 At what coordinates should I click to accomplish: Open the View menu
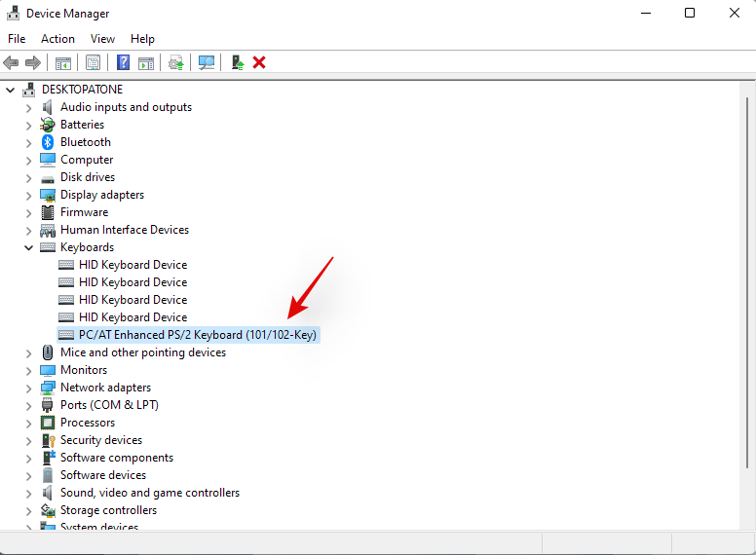[x=102, y=39]
